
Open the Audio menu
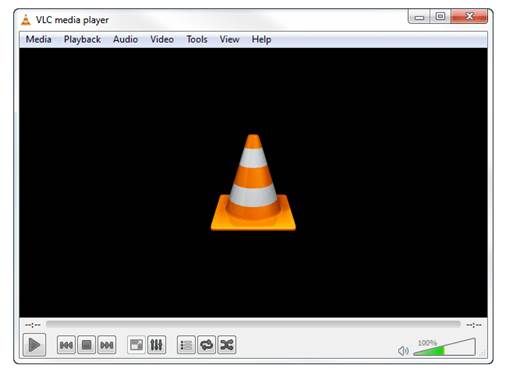pos(125,39)
